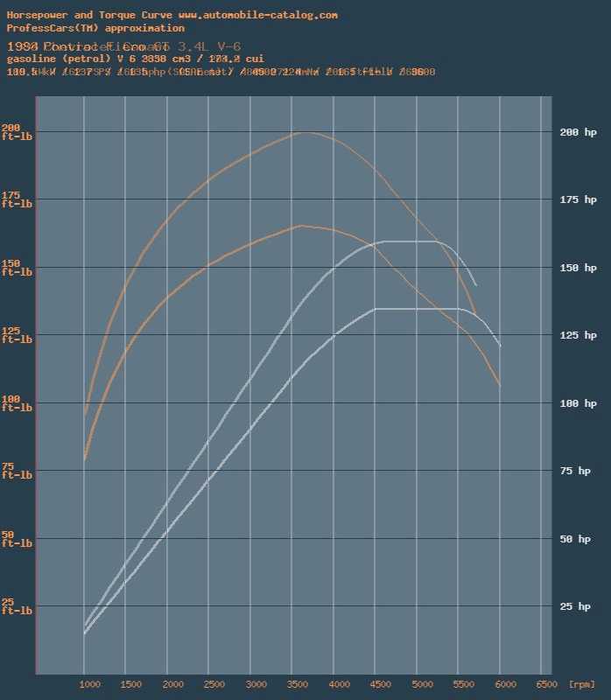This screenshot has width=611, height=700.
Task: Click the '2000' rpm axis label
Action: click(172, 684)
